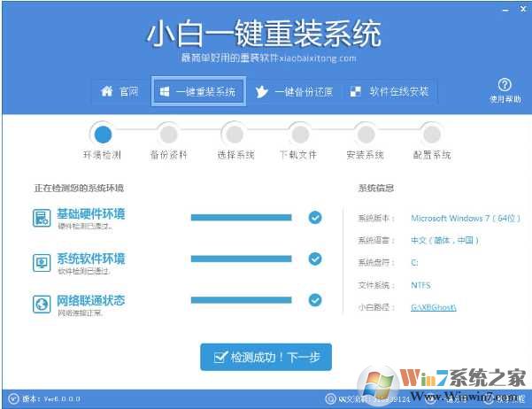This screenshot has width=532, height=409.
Task: Jump to the 下载文件 step circle
Action: pyautogui.click(x=299, y=135)
